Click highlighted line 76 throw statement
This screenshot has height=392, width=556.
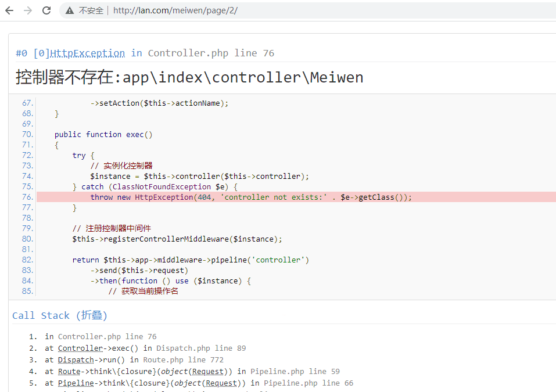pos(250,197)
